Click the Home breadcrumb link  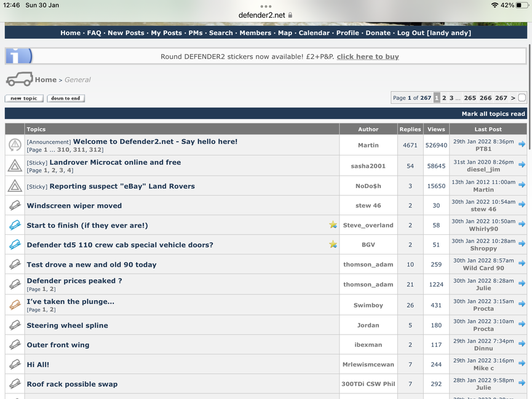pyautogui.click(x=46, y=80)
